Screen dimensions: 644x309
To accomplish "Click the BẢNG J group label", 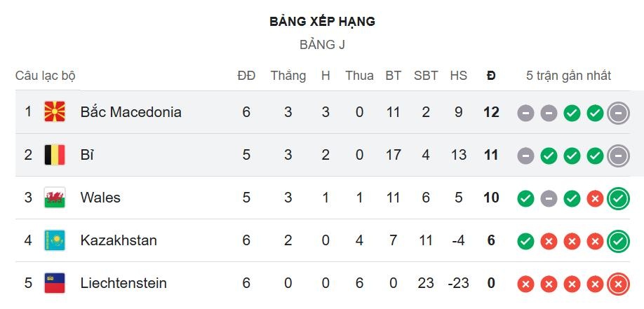I will 322,45.
